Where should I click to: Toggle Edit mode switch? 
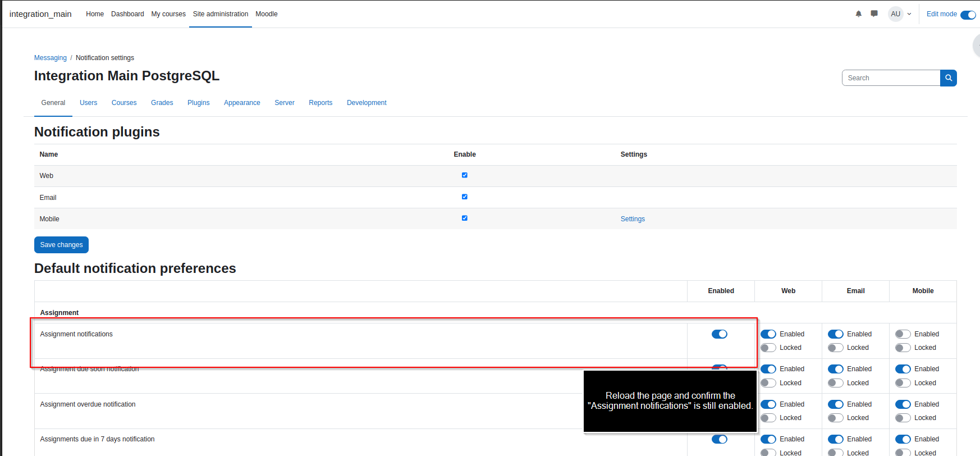(x=968, y=15)
